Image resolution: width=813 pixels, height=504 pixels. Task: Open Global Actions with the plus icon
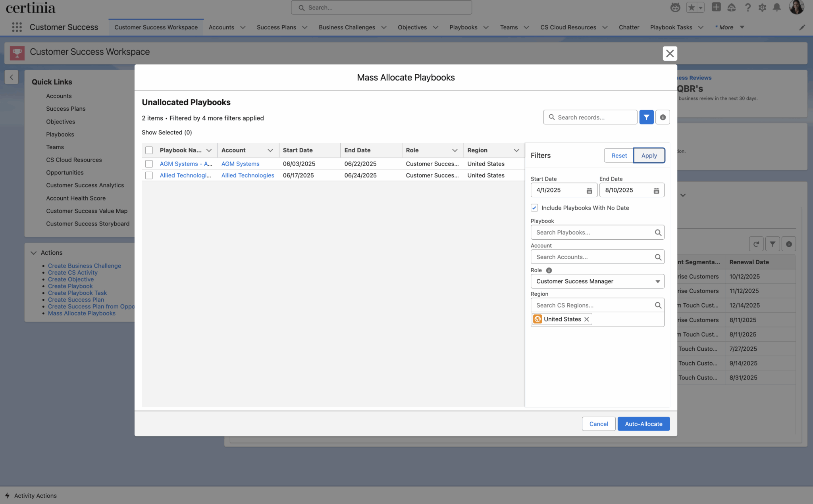(716, 7)
